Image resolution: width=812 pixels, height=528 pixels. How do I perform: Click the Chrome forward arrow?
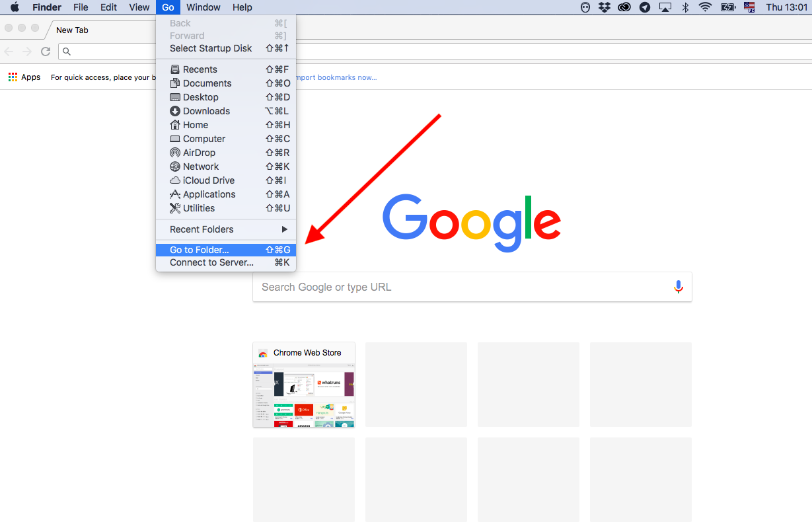(27, 52)
